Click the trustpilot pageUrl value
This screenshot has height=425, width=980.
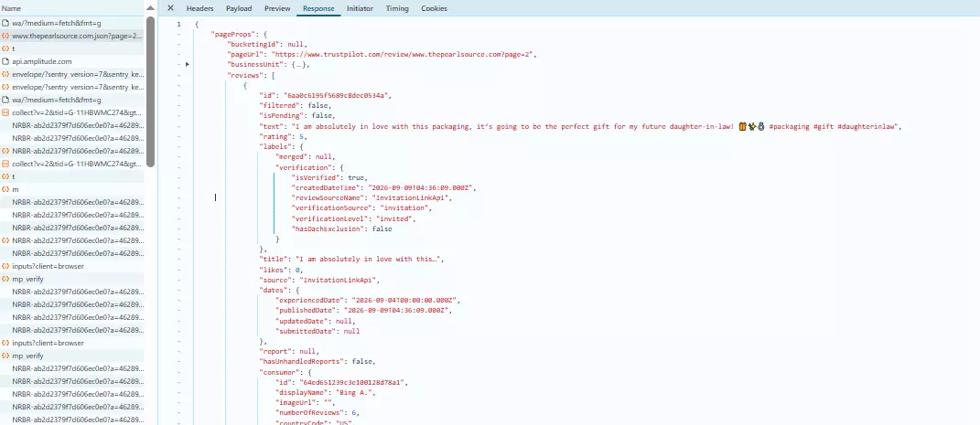point(405,54)
